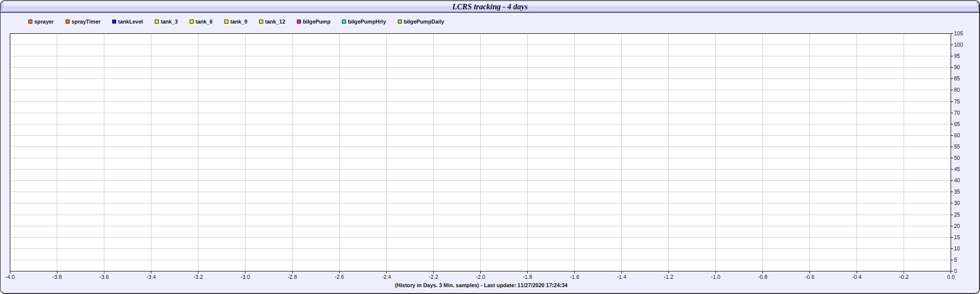Click the bilgePumpHrly cyan legend swatch
The width and height of the screenshot is (980, 294).
[x=344, y=22]
